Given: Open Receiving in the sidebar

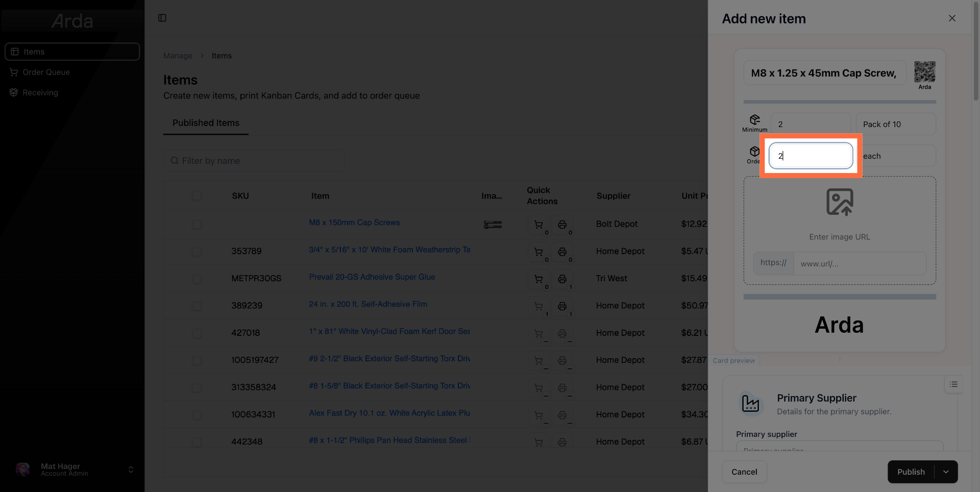Looking at the screenshot, I should click(x=72, y=92).
